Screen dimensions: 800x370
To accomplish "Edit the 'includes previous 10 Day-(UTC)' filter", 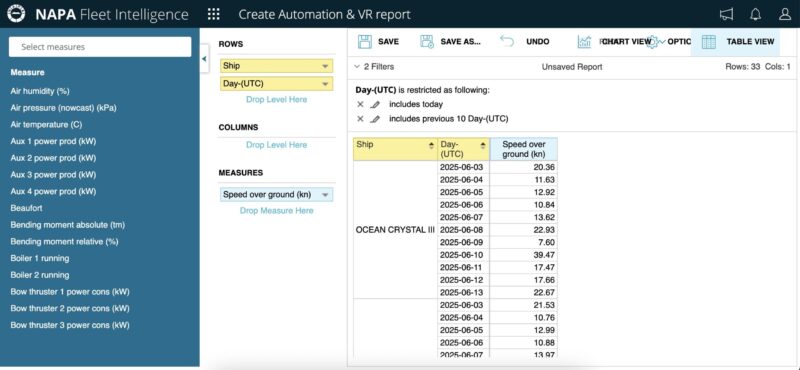I will tap(375, 119).
